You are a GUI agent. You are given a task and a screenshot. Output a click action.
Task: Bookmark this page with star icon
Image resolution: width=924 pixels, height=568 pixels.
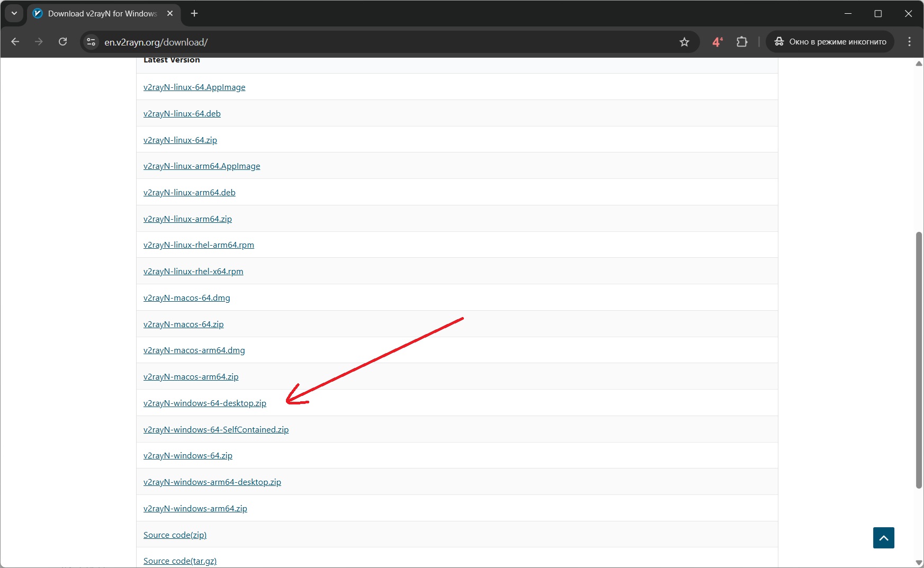tap(684, 42)
